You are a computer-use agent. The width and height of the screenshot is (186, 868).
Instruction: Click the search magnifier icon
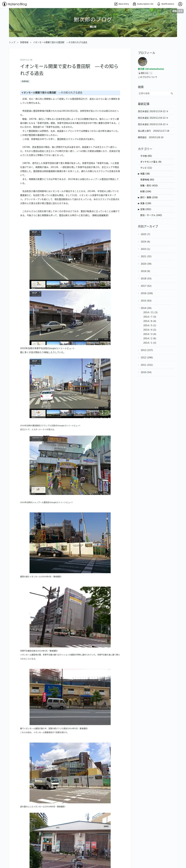click(172, 93)
